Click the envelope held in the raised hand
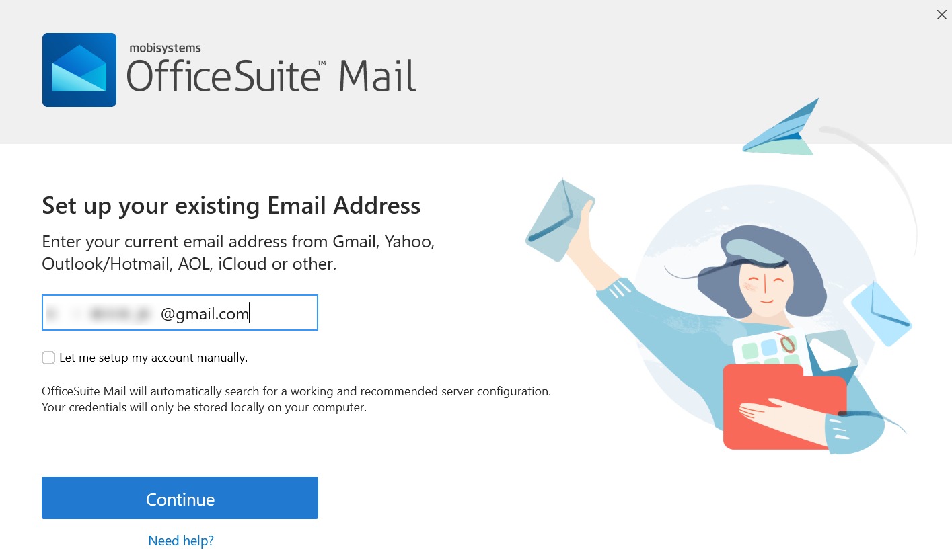The height and width of the screenshot is (560, 952). coord(560,220)
